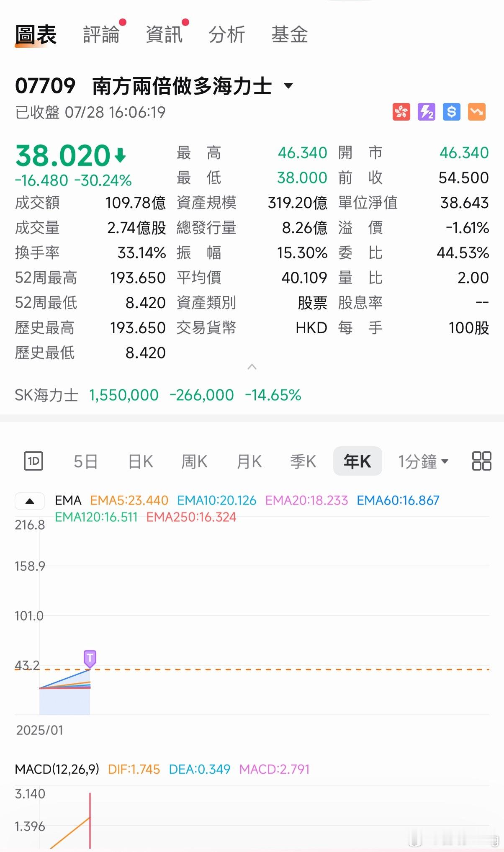Tap the EMA250:16.324 readout
This screenshot has width=504, height=852.
pos(191,517)
